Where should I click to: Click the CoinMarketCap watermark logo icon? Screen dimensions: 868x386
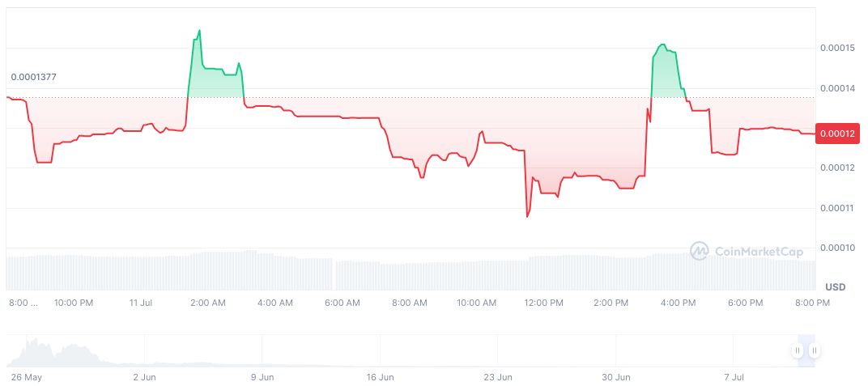[700, 252]
